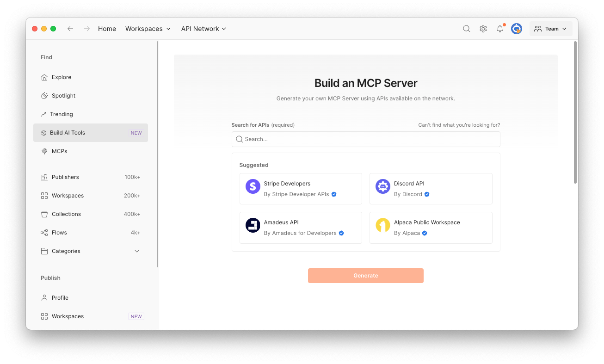Click "By Amadeus for Developers" text
The width and height of the screenshot is (604, 364).
click(x=300, y=233)
